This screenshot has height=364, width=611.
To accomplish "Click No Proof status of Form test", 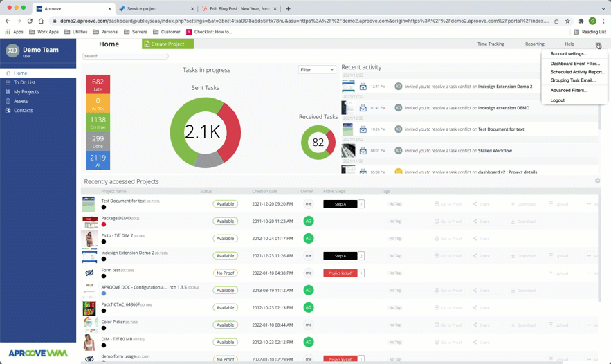I will (x=225, y=273).
